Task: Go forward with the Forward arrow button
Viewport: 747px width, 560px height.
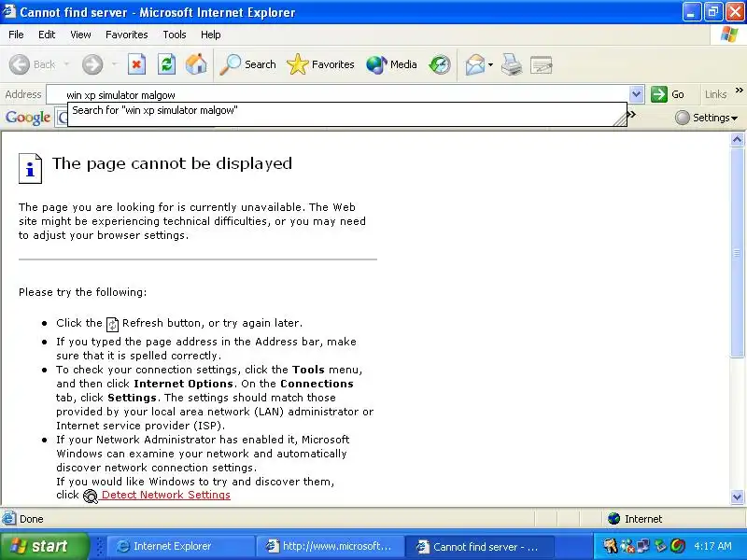Action: [92, 64]
